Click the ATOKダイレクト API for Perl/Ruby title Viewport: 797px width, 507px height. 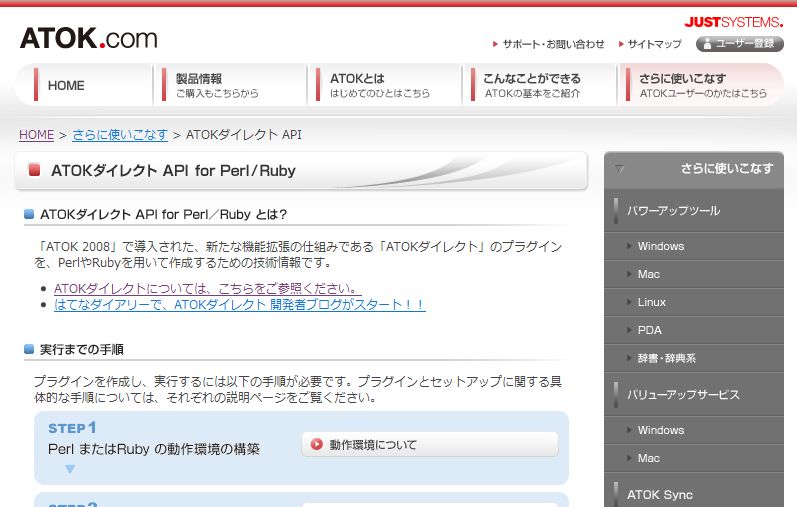(x=173, y=170)
